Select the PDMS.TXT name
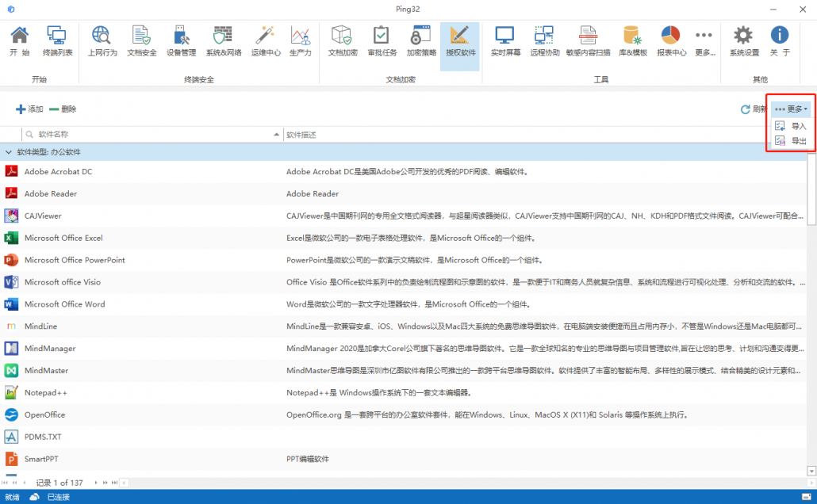817x504 pixels. pos(43,437)
